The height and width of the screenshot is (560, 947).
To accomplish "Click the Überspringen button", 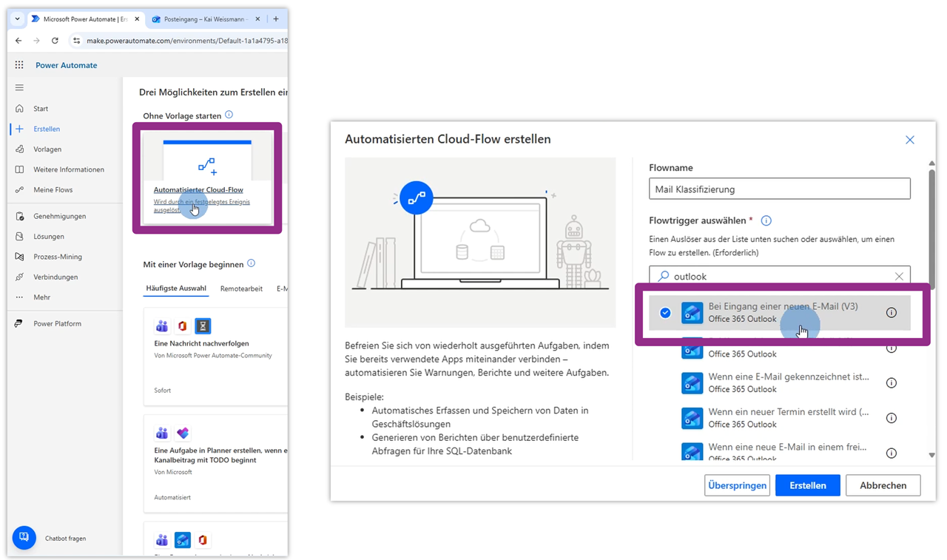I will pos(737,485).
